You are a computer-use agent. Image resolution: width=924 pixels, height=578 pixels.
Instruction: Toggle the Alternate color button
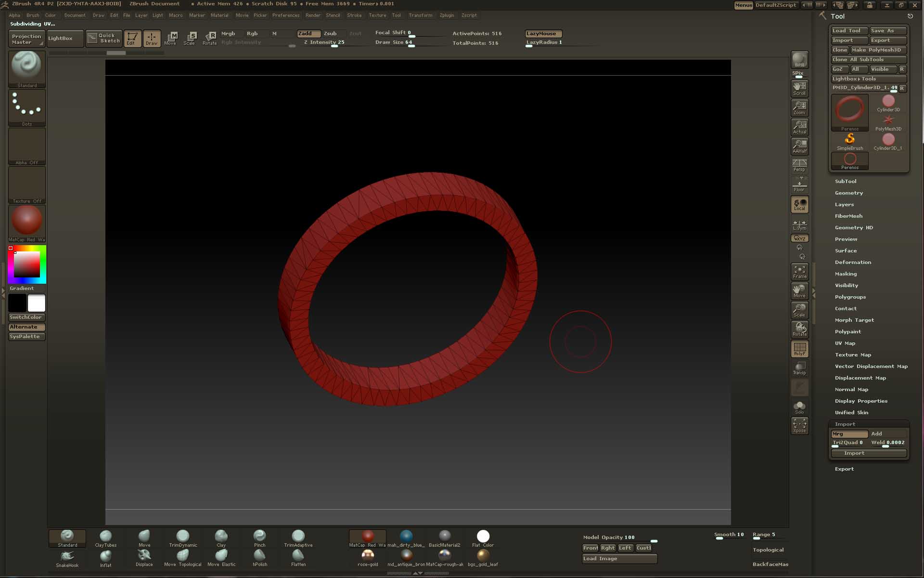26,327
